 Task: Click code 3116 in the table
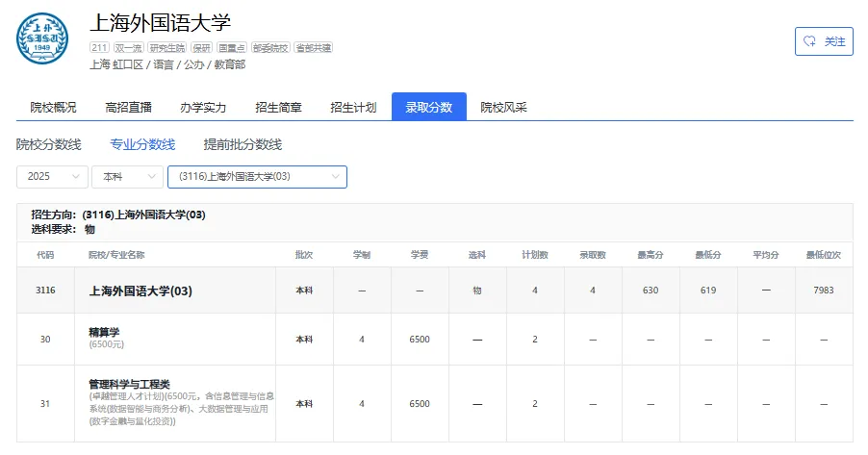point(45,291)
